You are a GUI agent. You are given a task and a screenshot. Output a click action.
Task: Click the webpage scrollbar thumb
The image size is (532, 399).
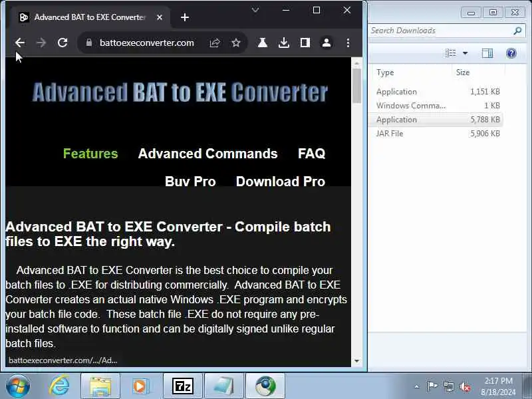(356, 86)
